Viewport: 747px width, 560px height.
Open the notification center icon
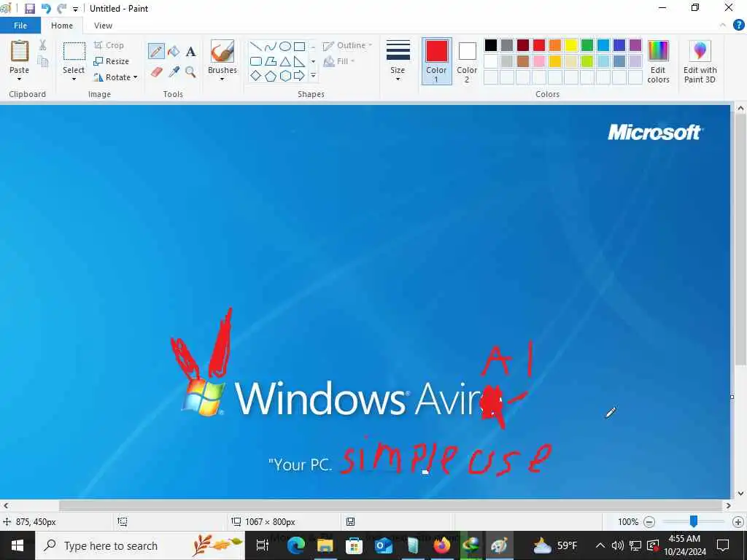(x=723, y=545)
